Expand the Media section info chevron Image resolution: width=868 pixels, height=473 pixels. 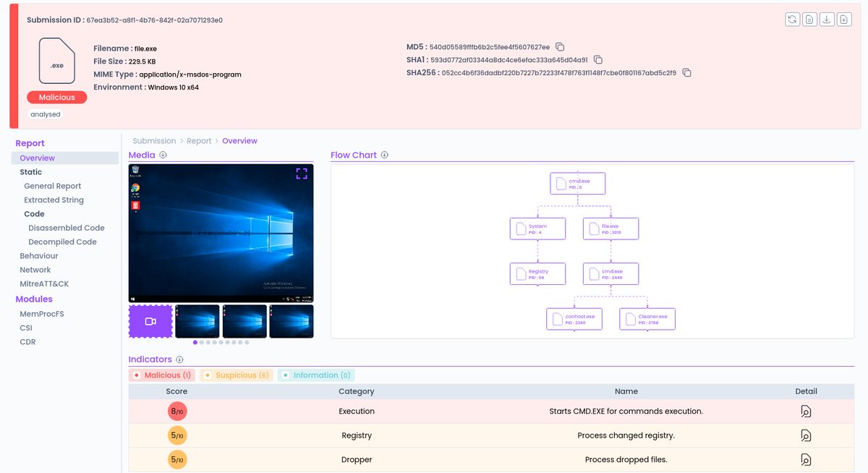coord(163,155)
